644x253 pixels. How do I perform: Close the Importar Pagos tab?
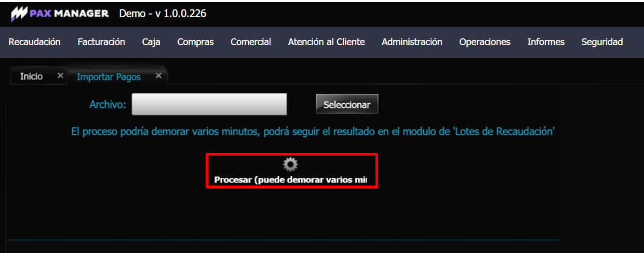(158, 76)
